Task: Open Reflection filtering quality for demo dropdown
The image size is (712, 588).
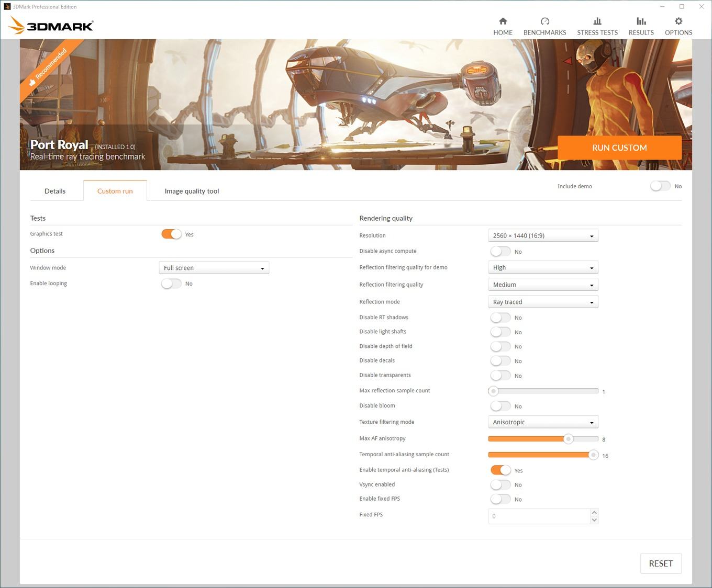Action: (x=543, y=267)
